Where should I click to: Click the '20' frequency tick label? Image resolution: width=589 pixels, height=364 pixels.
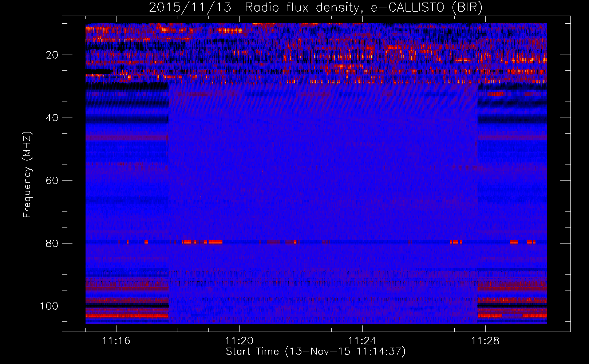pos(52,55)
